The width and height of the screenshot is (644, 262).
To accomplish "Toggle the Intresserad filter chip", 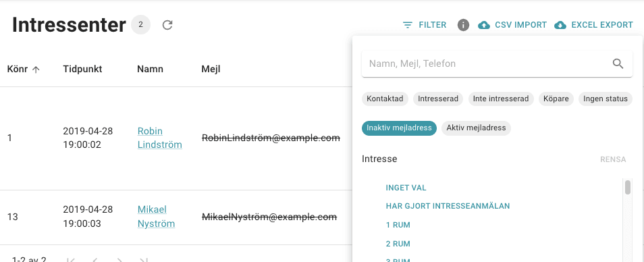I will tap(438, 99).
